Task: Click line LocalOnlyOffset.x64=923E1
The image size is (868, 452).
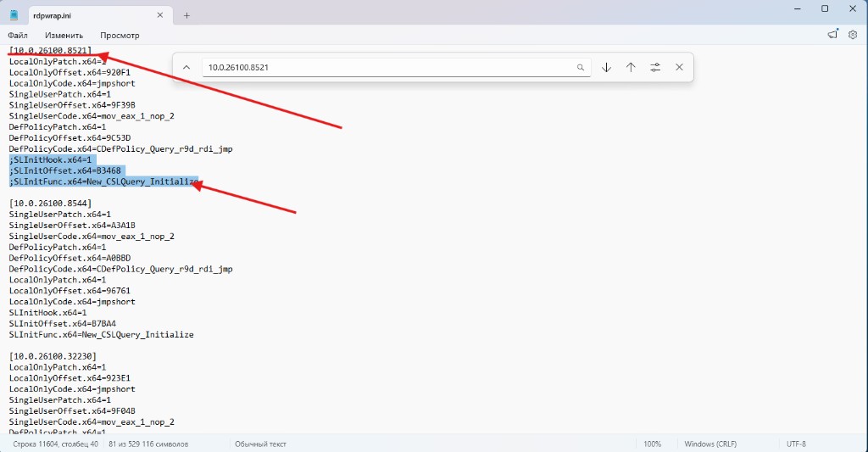Action: [x=70, y=377]
